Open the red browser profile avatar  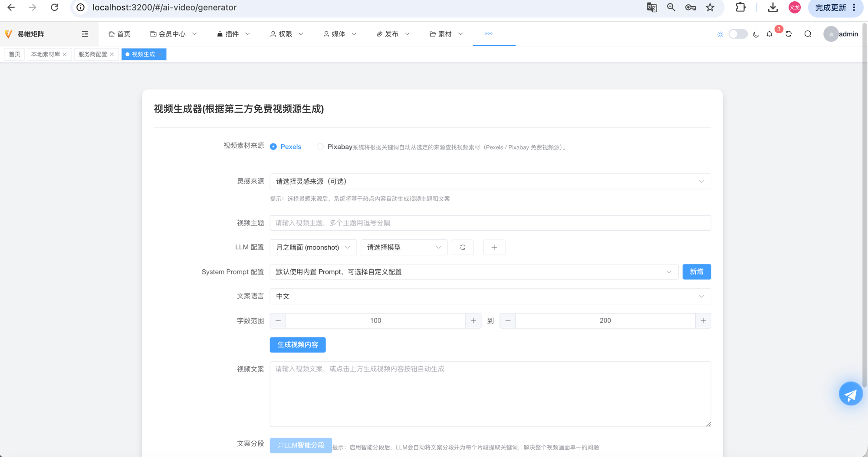click(x=795, y=7)
